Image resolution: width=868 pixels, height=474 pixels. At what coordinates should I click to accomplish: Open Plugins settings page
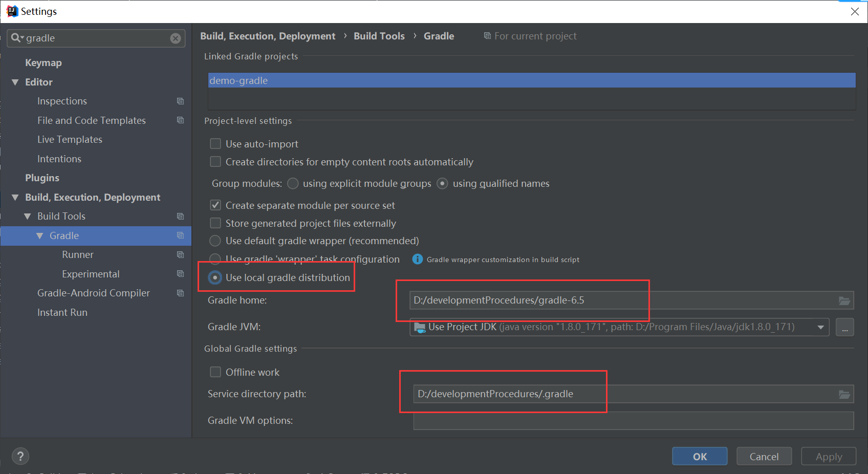42,178
